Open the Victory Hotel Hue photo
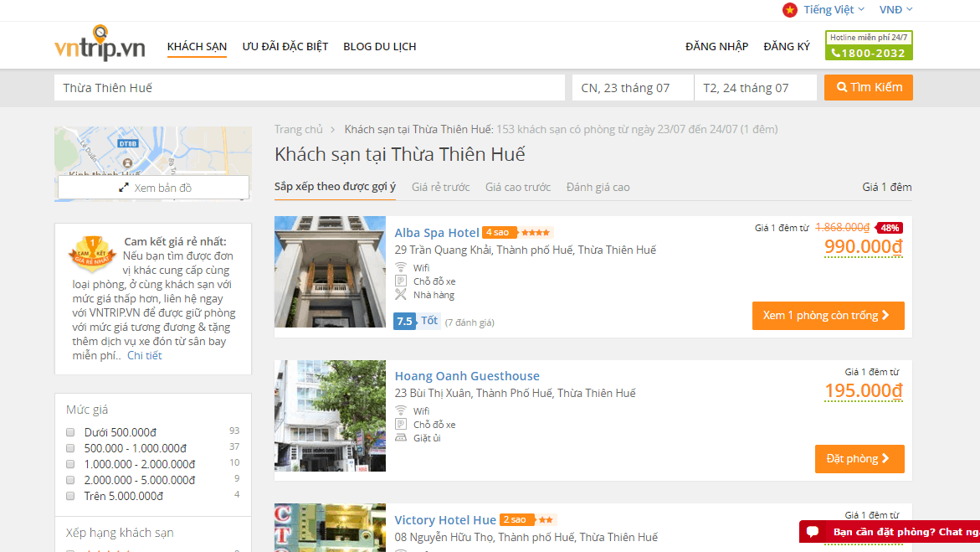The image size is (980, 552). coord(330,528)
